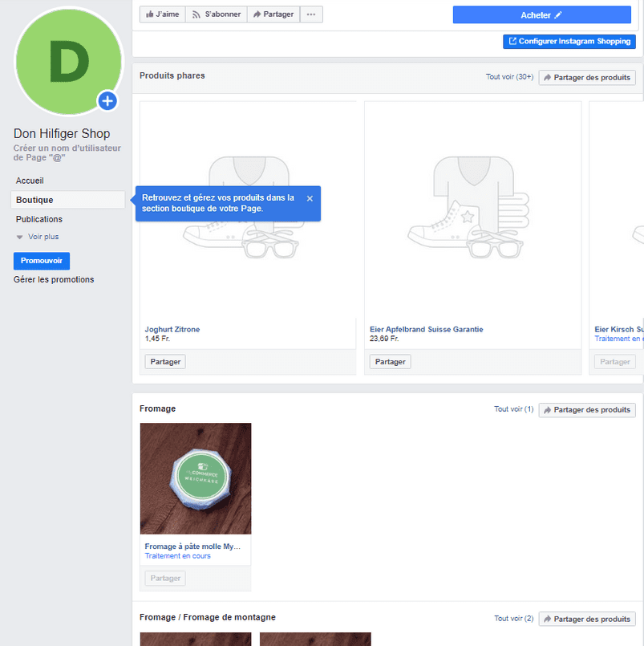Click Partager under Joghurt Zitrone
This screenshot has width=644, height=646.
(165, 362)
